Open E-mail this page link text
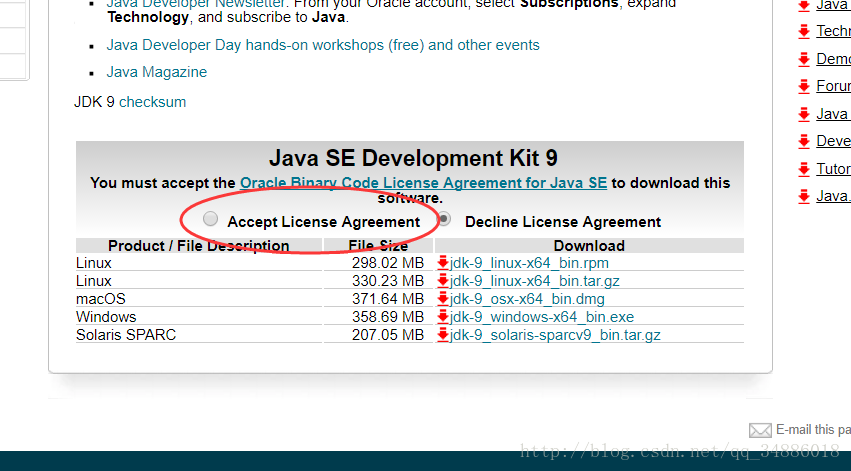Screen dimensions: 851x471 [x=813, y=430]
